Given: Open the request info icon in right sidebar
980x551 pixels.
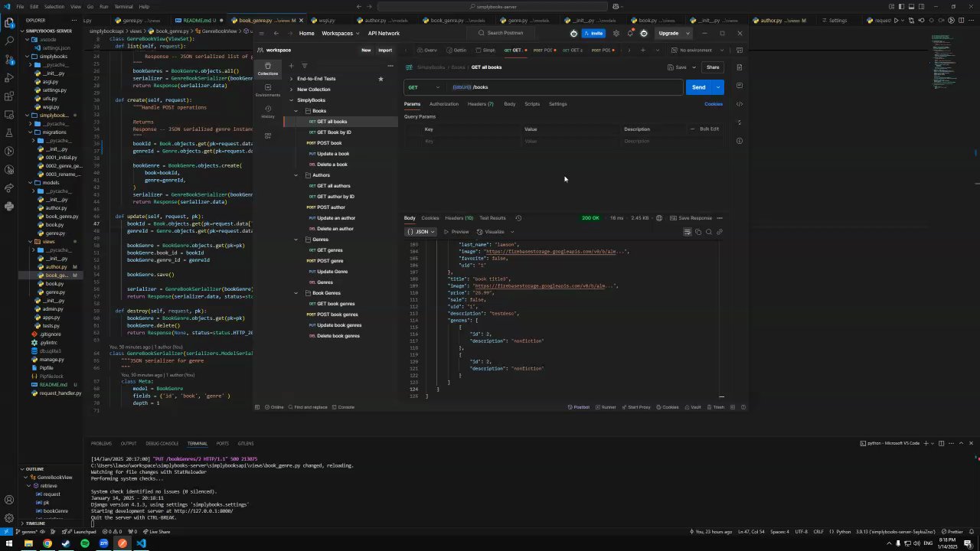Looking at the screenshot, I should pyautogui.click(x=739, y=141).
